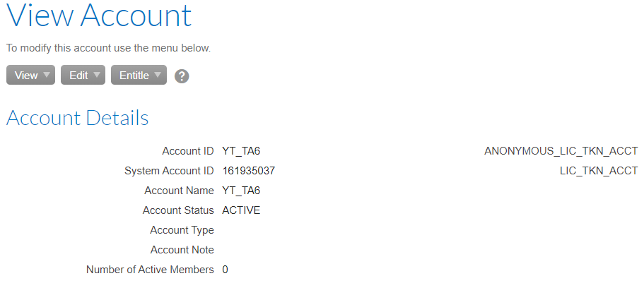
Task: Open the Edit dropdown menu
Action: click(83, 75)
